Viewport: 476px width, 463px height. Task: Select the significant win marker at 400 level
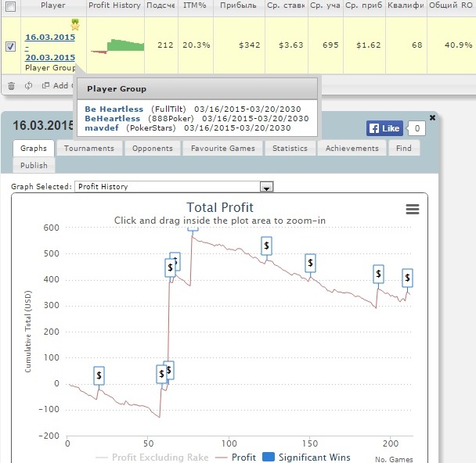point(170,267)
